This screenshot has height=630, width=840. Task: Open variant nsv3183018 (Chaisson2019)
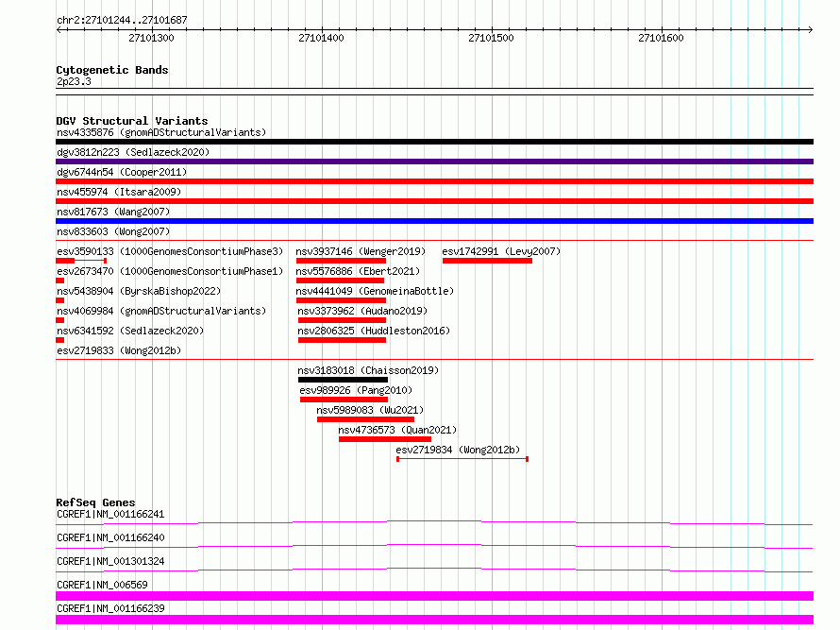click(368, 370)
